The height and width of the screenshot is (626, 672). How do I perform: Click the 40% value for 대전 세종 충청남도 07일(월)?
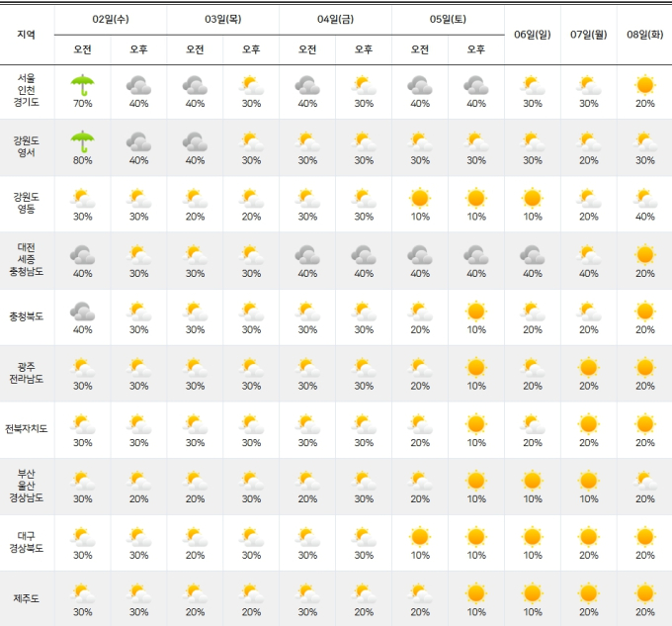tap(588, 273)
